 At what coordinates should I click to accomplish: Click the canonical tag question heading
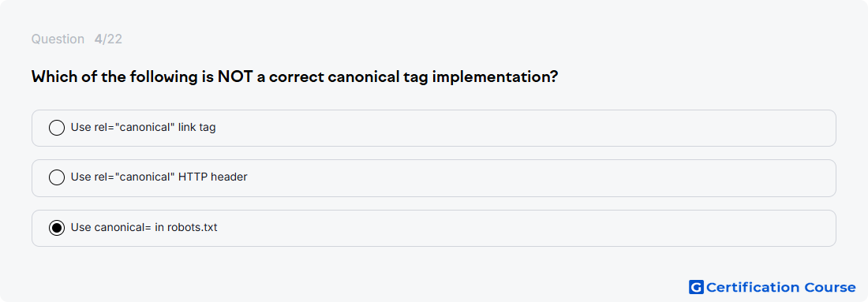pyautogui.click(x=294, y=77)
